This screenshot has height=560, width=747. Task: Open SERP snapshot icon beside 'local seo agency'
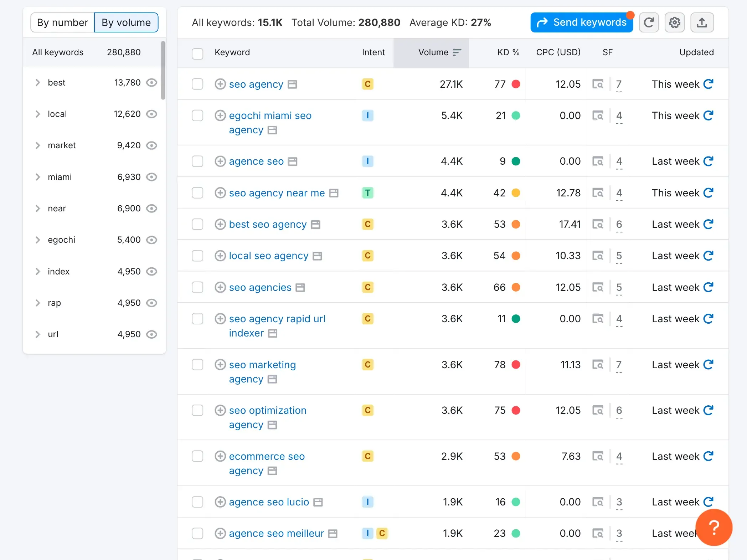317,256
